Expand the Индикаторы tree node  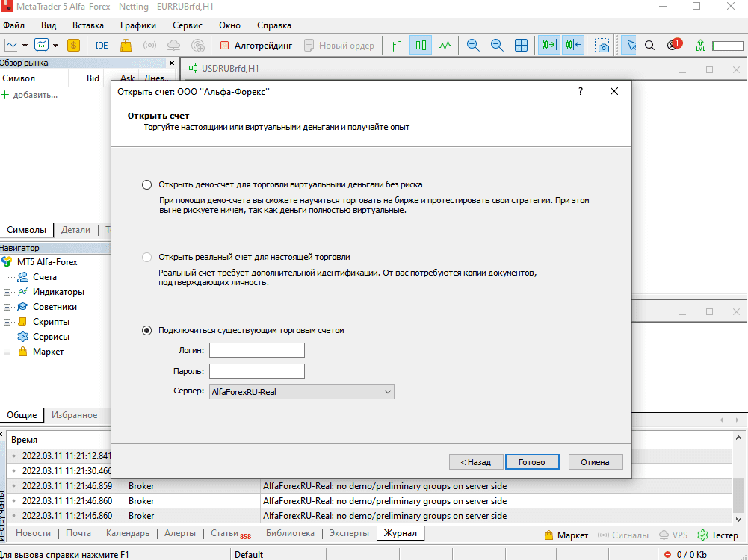click(7, 292)
